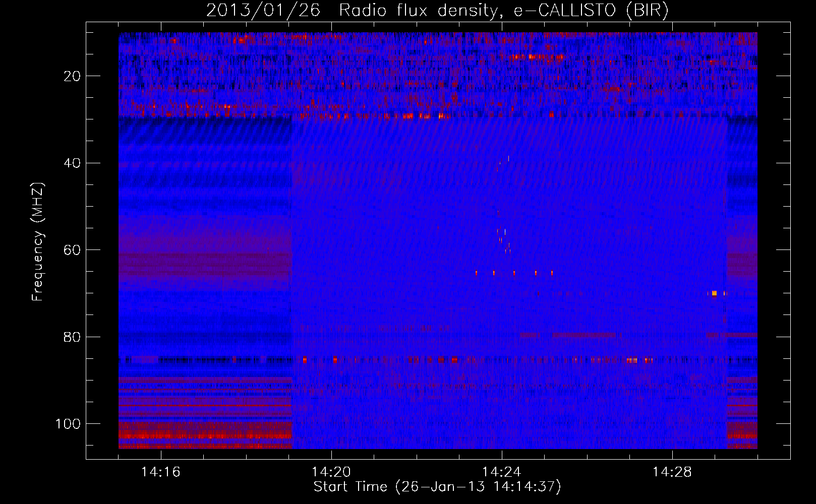The width and height of the screenshot is (816, 504).
Task: Click the 100 frequency tick label
Action: point(68,424)
